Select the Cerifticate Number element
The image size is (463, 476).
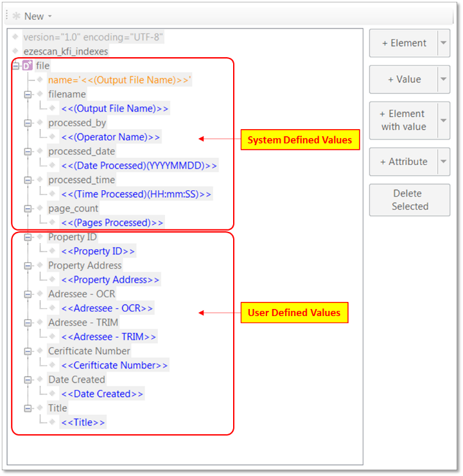pyautogui.click(x=89, y=351)
